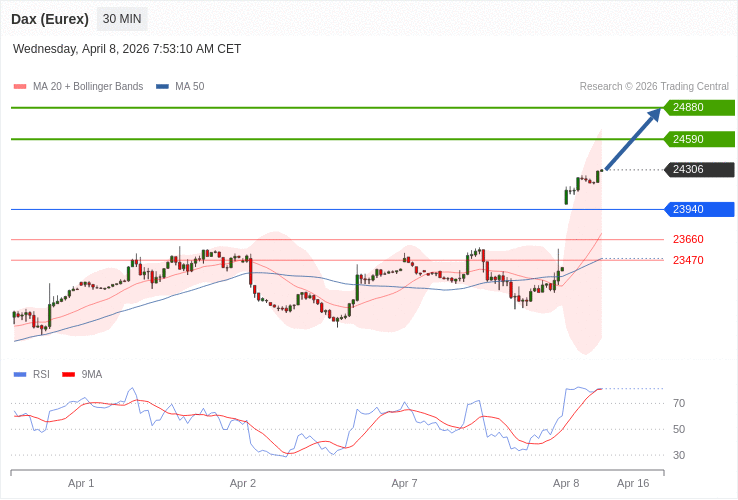Click the Apr 8 date axis label
Screen dimensions: 738x500
tap(566, 483)
